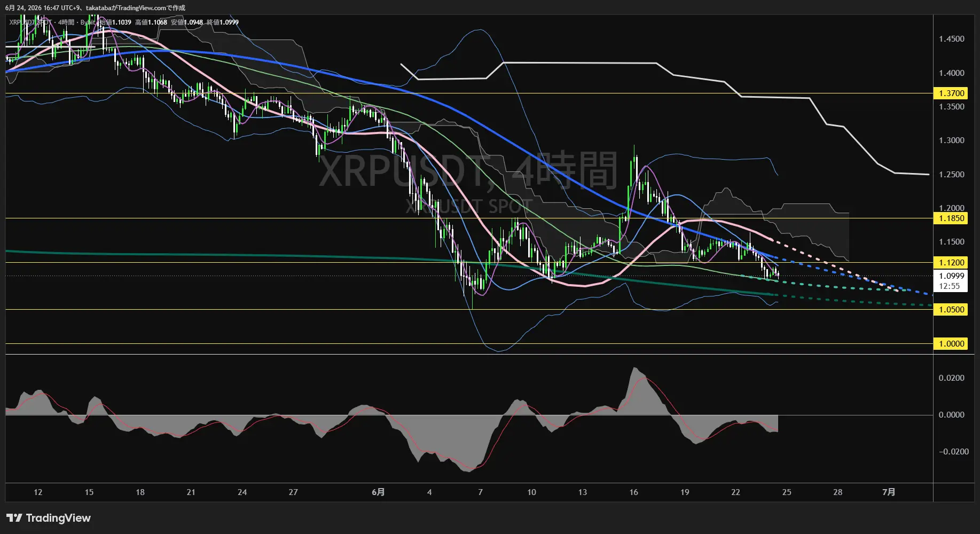Click date 13 on the time axis

tap(583, 492)
